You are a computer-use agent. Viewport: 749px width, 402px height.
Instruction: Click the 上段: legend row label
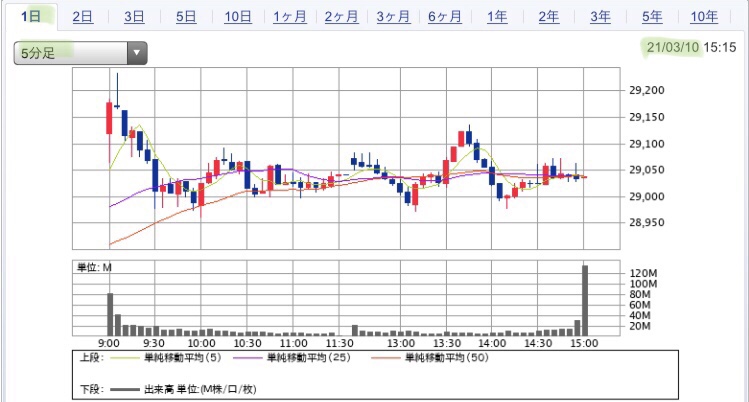coord(92,358)
